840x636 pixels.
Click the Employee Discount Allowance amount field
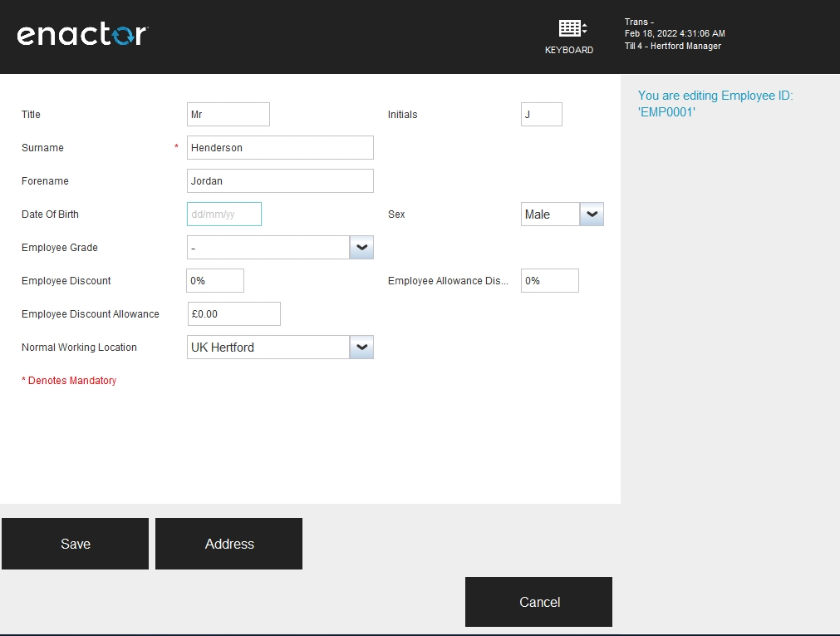(x=233, y=313)
